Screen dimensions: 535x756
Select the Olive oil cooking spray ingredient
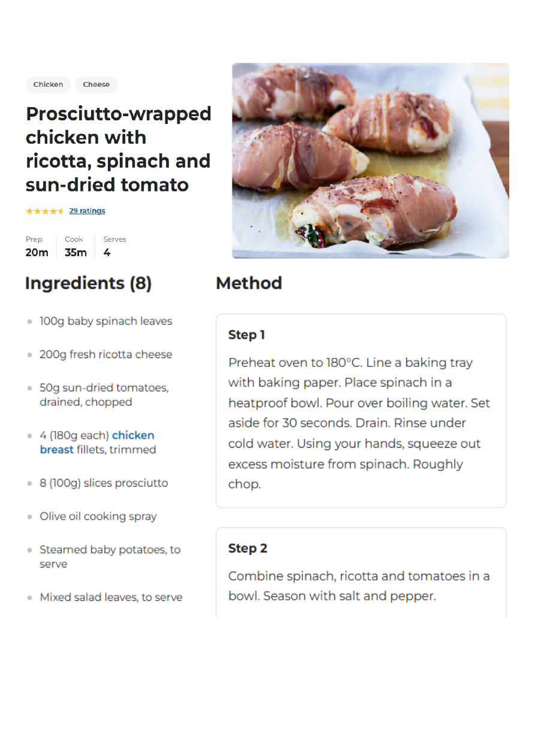[98, 517]
